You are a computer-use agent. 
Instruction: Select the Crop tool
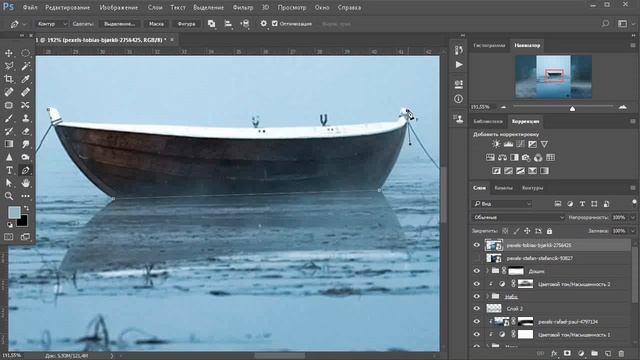9,79
